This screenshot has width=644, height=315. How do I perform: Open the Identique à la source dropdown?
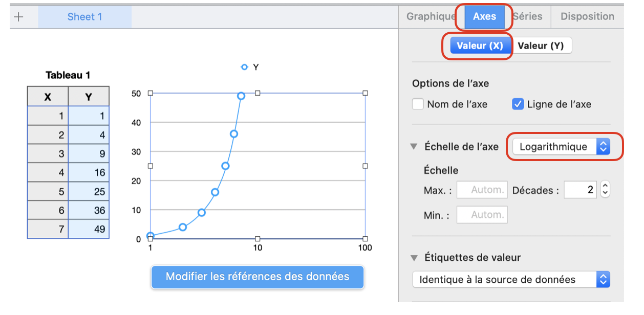coord(510,279)
